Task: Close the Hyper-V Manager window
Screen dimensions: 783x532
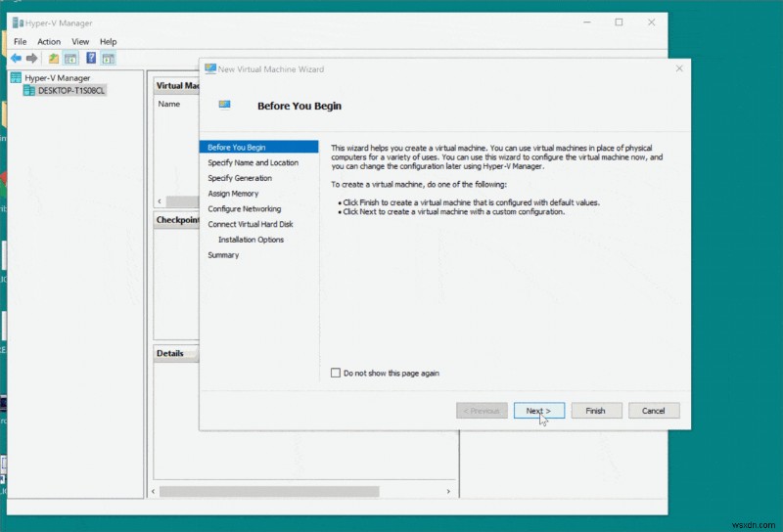Action: 651,22
